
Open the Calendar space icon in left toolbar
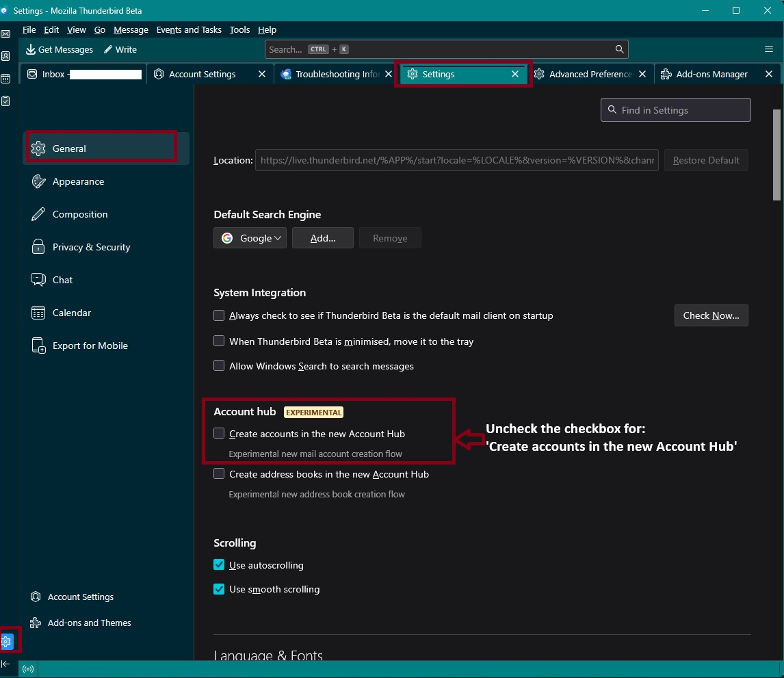tap(5, 79)
